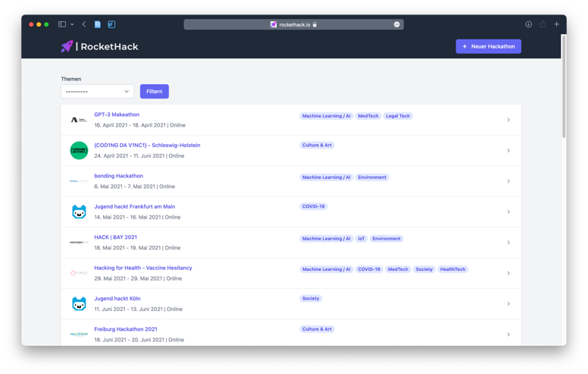This screenshot has height=374, width=588.
Task: Open the Themen dropdown
Action: (98, 92)
